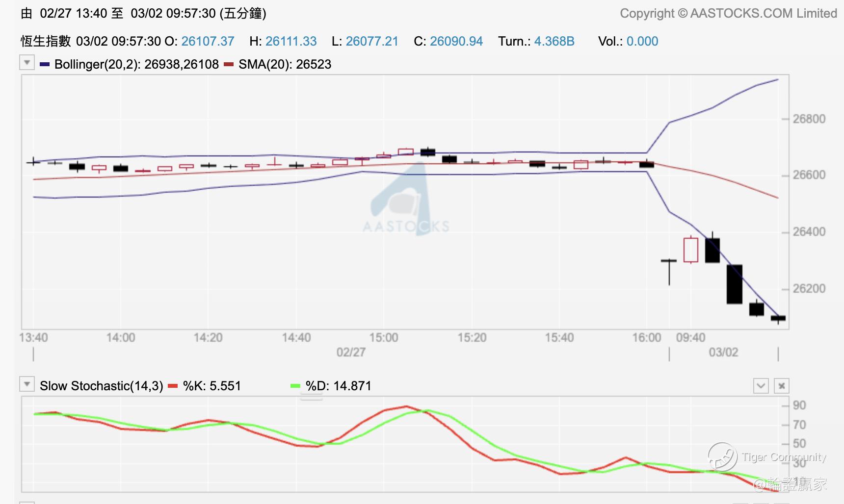Click the chart date range header text
Image resolution: width=844 pixels, height=504 pixels.
pos(143,13)
